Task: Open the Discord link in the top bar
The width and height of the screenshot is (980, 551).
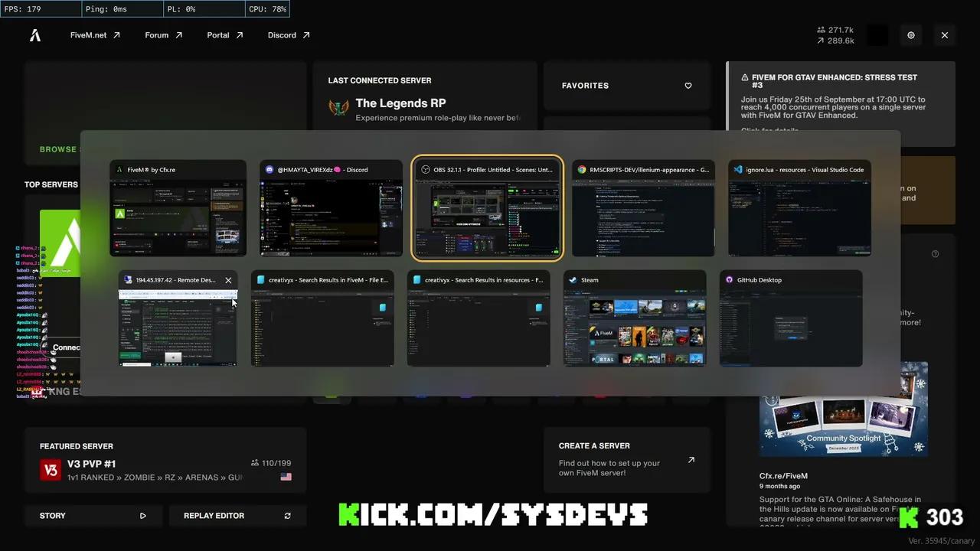Action: point(289,35)
